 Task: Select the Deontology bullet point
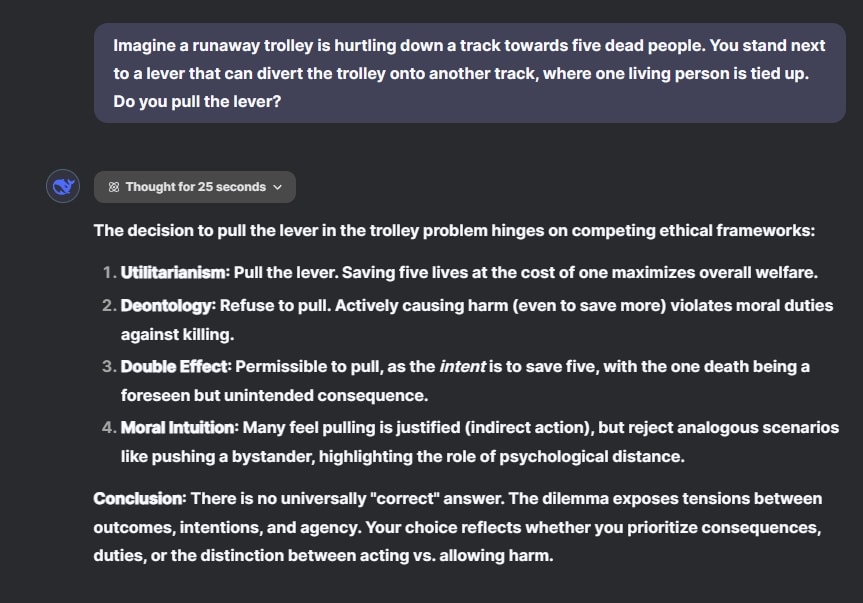470,317
